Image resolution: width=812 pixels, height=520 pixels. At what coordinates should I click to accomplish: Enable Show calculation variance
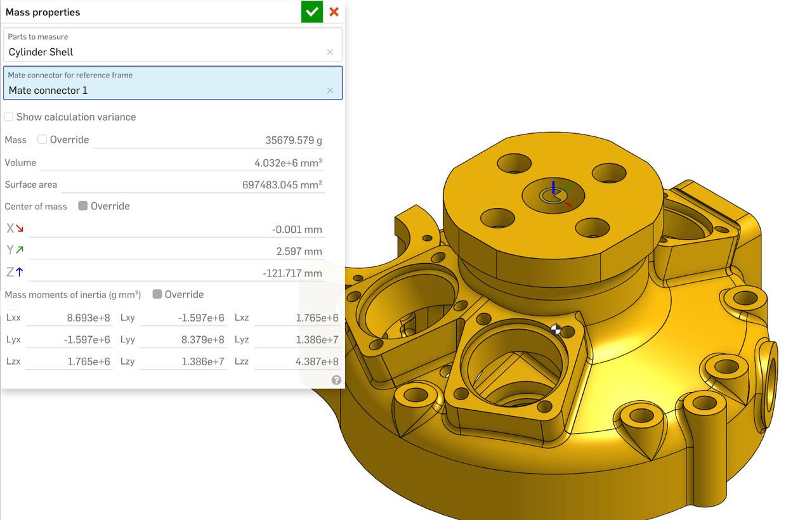click(x=9, y=117)
